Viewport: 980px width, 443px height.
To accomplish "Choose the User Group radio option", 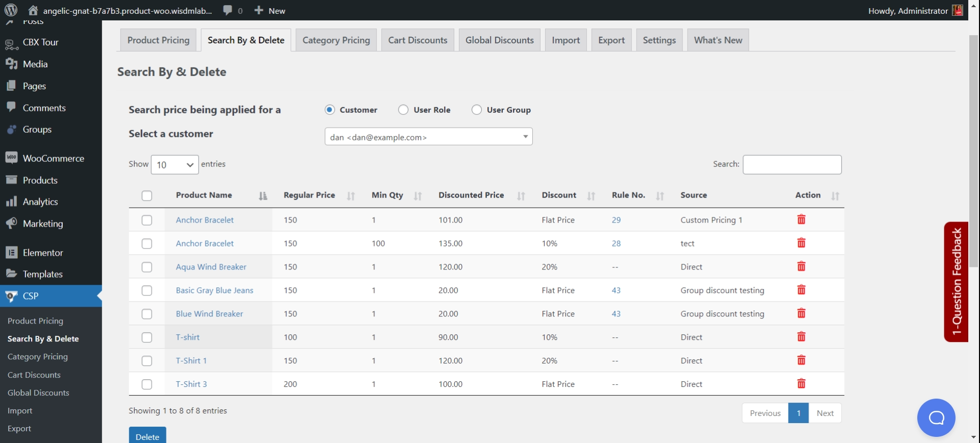I will point(476,110).
